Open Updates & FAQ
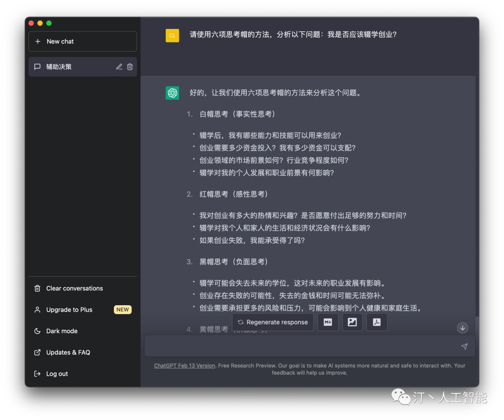 click(83, 352)
